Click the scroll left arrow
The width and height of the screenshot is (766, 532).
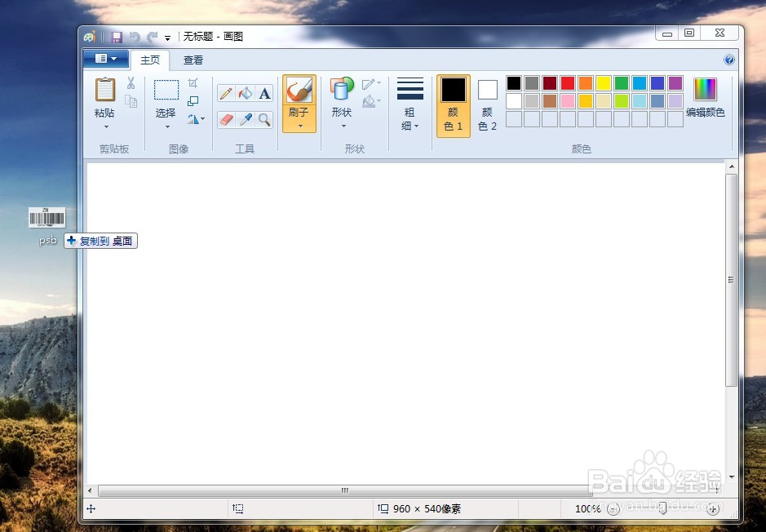tap(90, 490)
